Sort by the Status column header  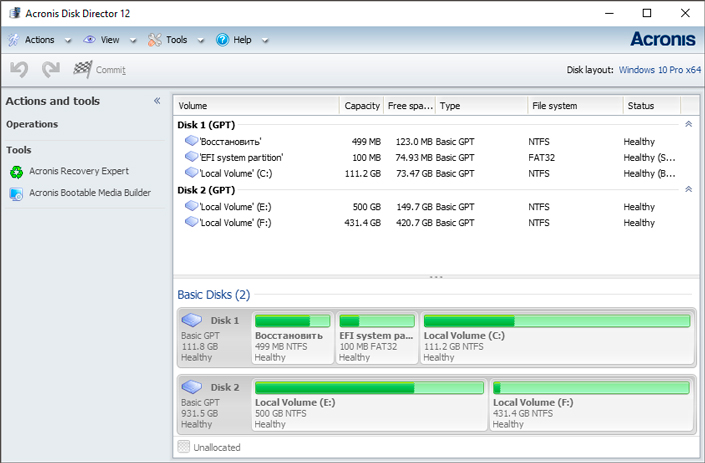pyautogui.click(x=652, y=106)
